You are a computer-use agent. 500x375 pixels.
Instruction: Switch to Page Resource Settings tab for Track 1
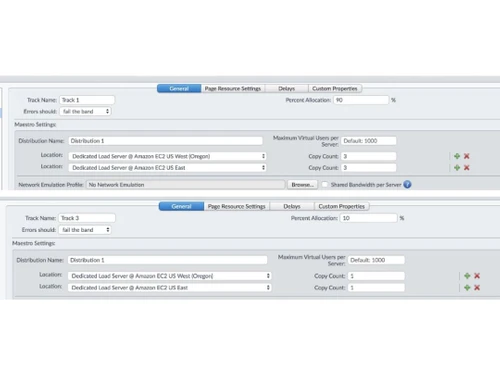pyautogui.click(x=233, y=88)
